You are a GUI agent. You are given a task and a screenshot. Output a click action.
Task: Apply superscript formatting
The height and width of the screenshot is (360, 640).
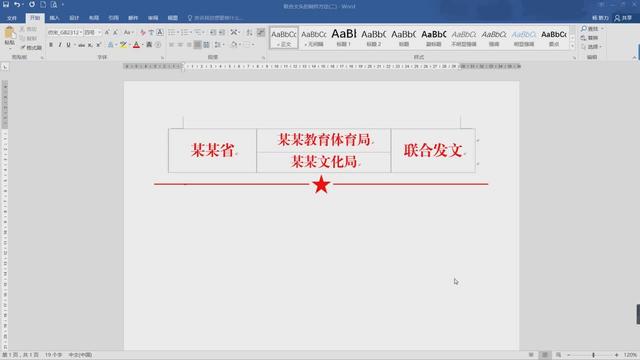pos(98,45)
